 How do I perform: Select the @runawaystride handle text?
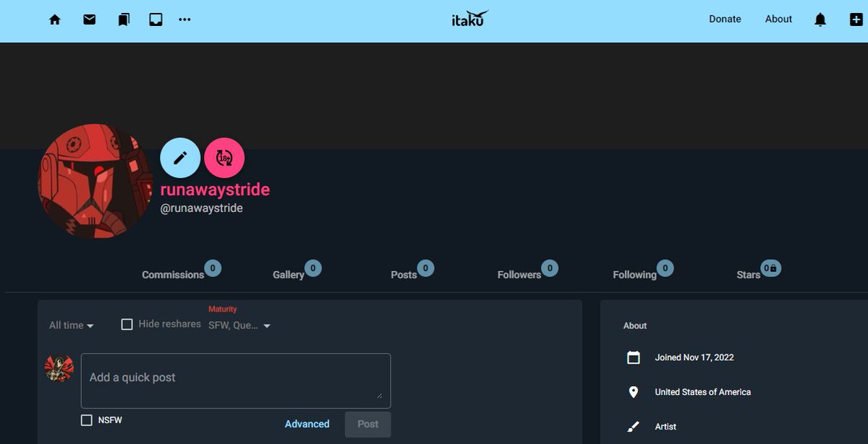[201, 208]
